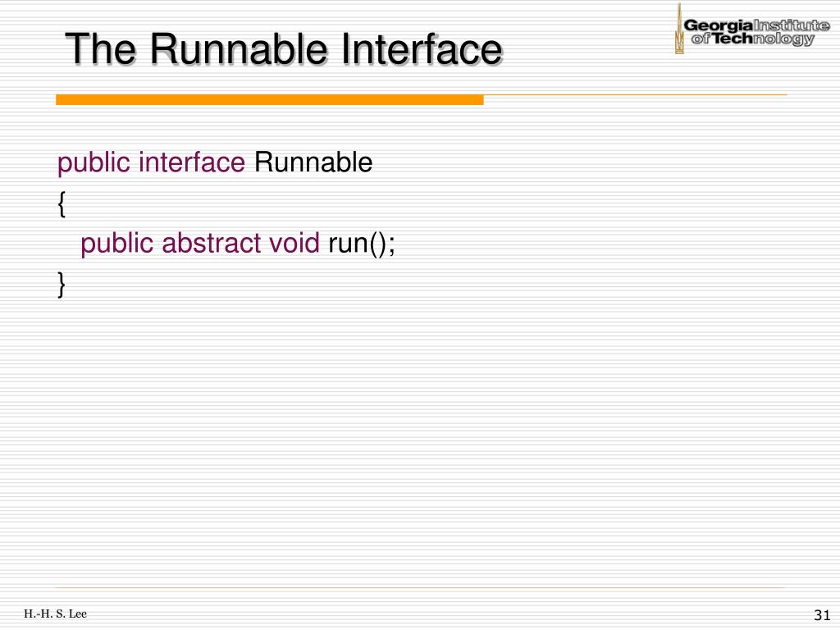Click the author name H.-H. S. Lee
Viewport: 840px width, 630px height.
(x=55, y=614)
